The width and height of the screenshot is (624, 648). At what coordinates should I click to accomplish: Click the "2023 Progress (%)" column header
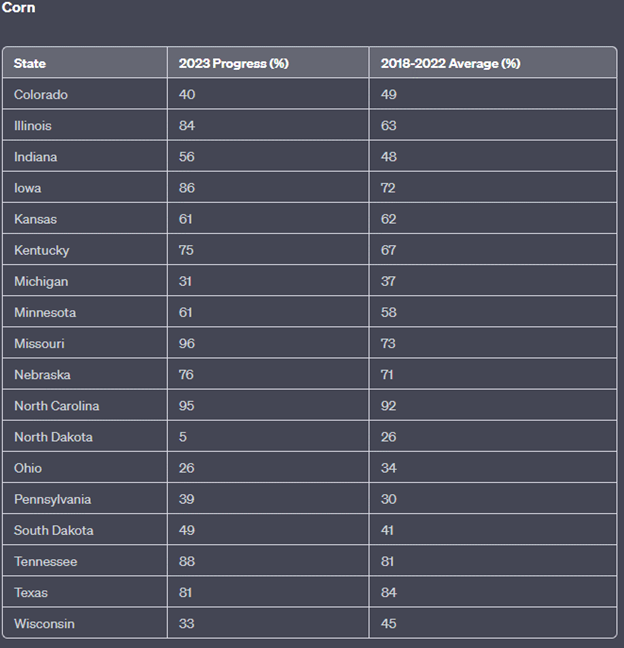[x=233, y=63]
